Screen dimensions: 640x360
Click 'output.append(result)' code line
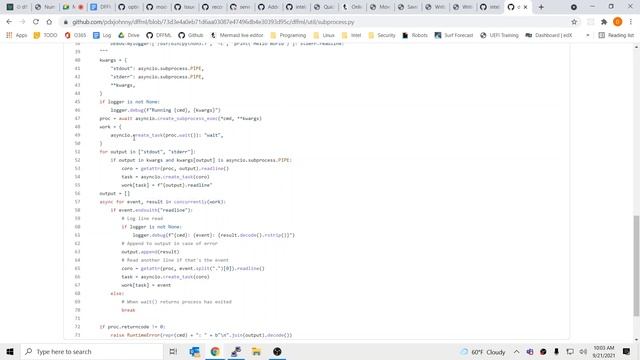pos(150,251)
